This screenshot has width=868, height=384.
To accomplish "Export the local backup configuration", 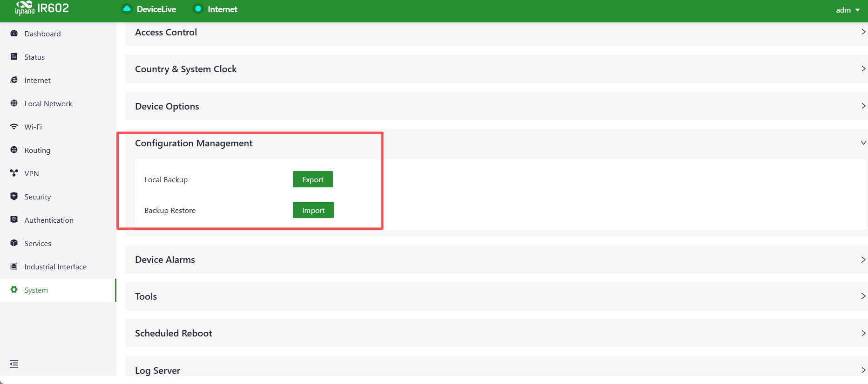I will (313, 179).
